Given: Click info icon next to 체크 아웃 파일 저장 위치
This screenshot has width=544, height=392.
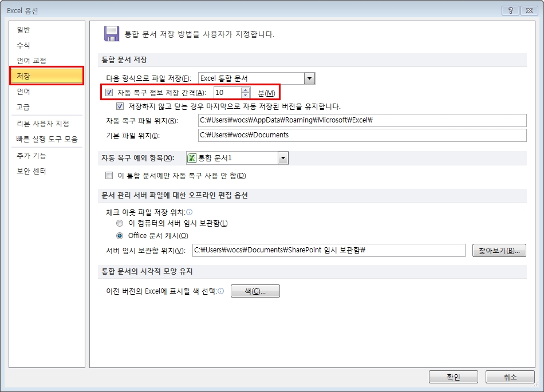Looking at the screenshot, I should click(x=190, y=212).
